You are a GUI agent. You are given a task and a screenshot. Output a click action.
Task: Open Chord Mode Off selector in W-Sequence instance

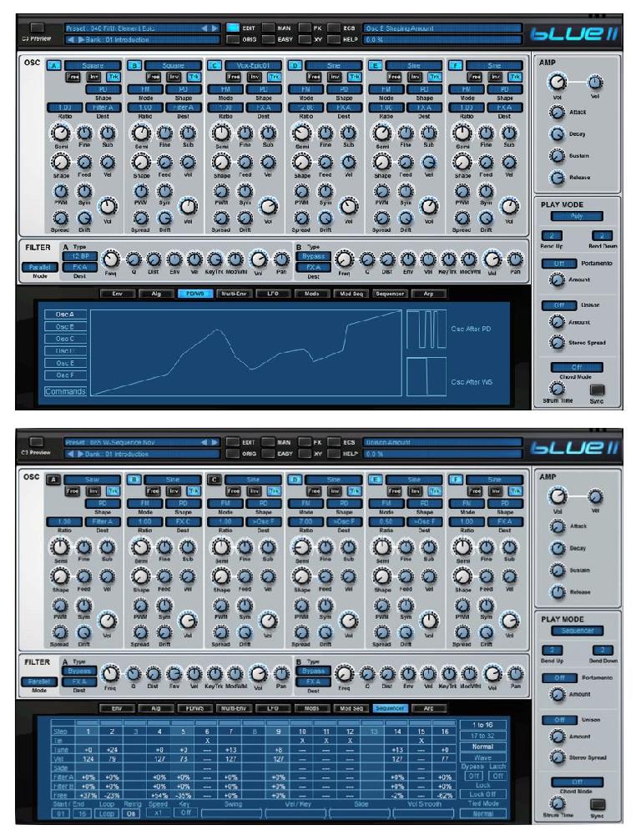[x=577, y=782]
